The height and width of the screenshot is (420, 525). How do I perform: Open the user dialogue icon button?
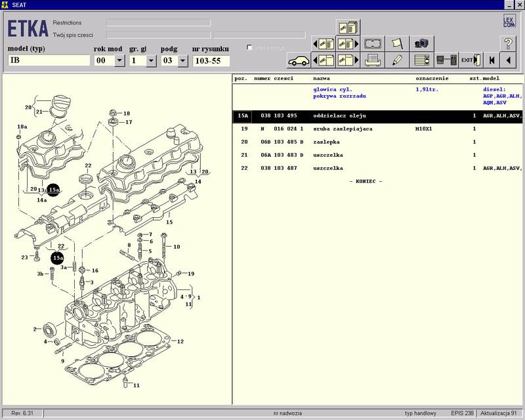[x=422, y=43]
